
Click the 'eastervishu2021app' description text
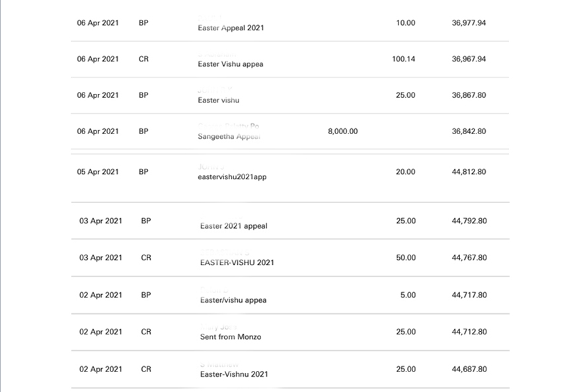pyautogui.click(x=232, y=177)
